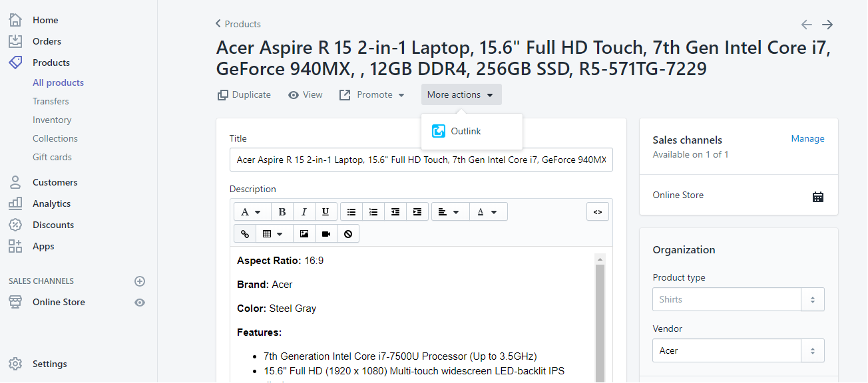Click 'Color: Steel Gray' text in description
Image resolution: width=868 pixels, height=383 pixels.
click(277, 309)
